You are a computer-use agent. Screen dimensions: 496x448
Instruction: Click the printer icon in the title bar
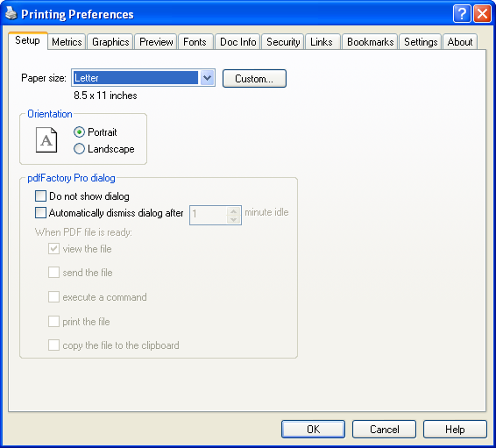pos(11,14)
